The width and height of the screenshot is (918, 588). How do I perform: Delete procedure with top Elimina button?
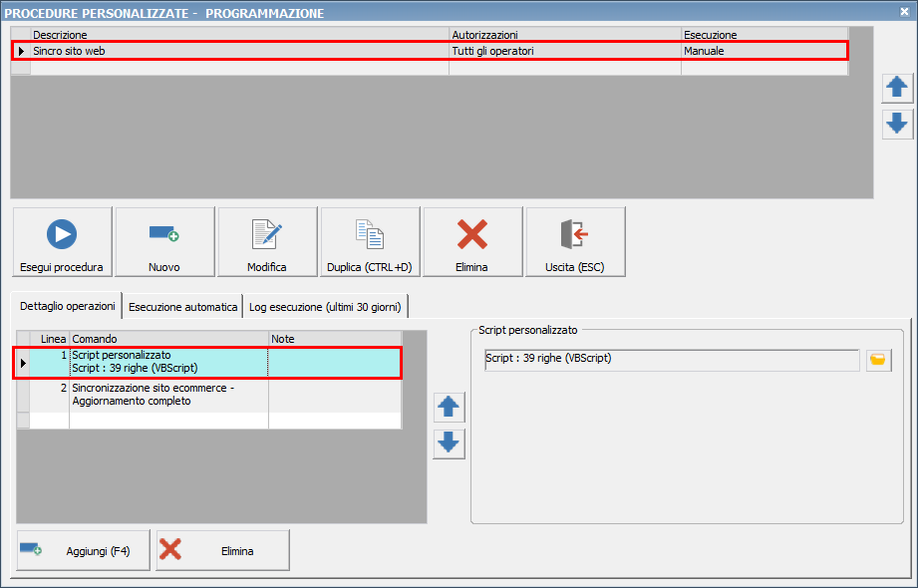click(472, 242)
